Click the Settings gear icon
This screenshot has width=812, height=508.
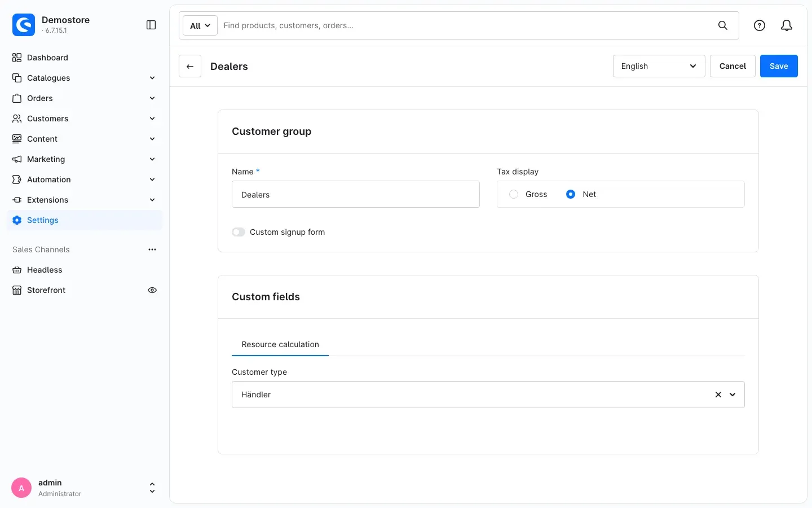17,220
